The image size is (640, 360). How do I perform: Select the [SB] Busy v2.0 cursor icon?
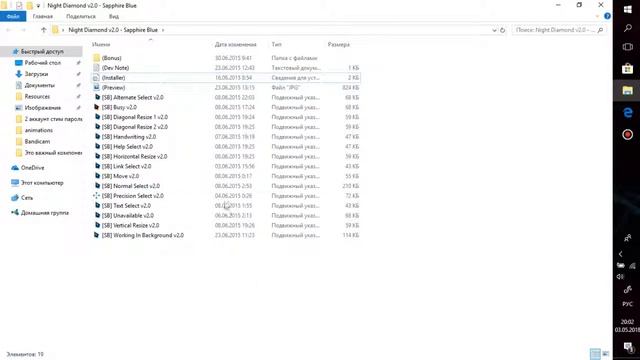click(97, 107)
